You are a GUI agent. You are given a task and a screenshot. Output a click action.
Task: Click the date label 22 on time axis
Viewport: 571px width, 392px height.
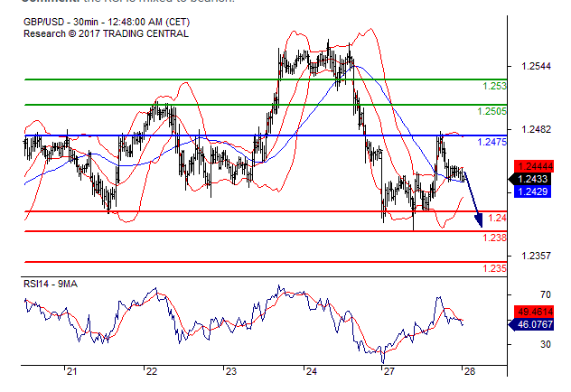pyautogui.click(x=152, y=371)
